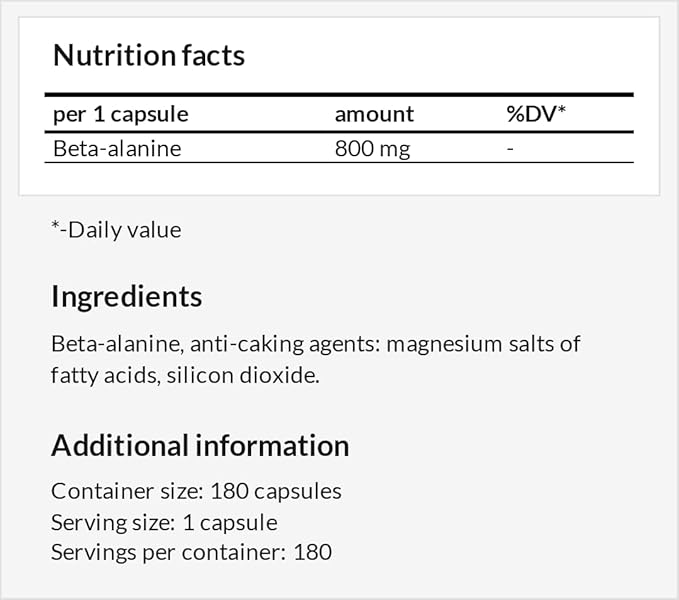679x600 pixels.
Task: Click the dash in the %DV column
Action: point(510,148)
